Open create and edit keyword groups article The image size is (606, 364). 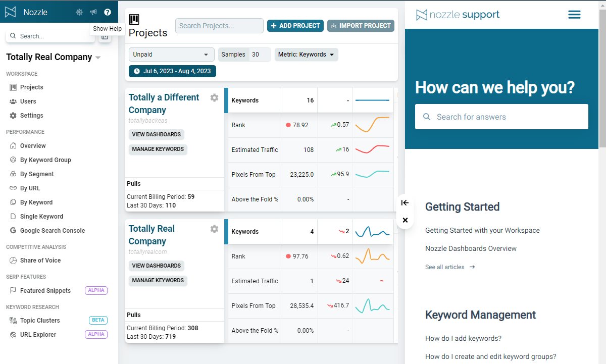point(491,356)
